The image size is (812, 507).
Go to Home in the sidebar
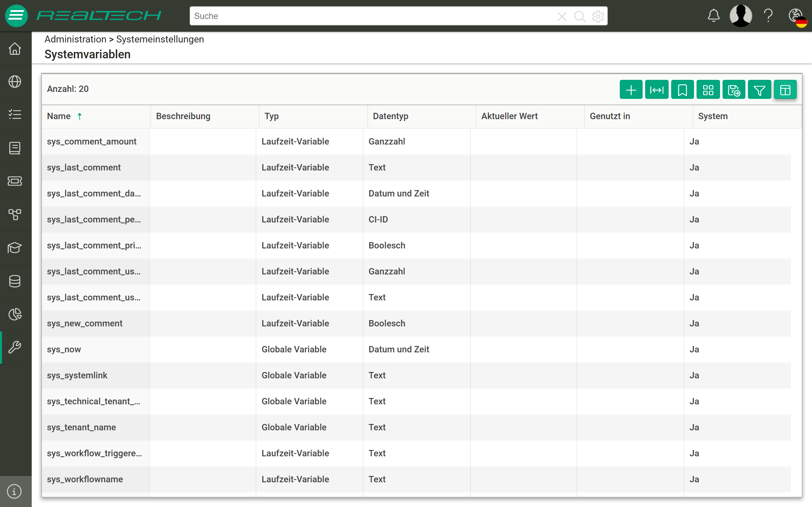(x=15, y=48)
